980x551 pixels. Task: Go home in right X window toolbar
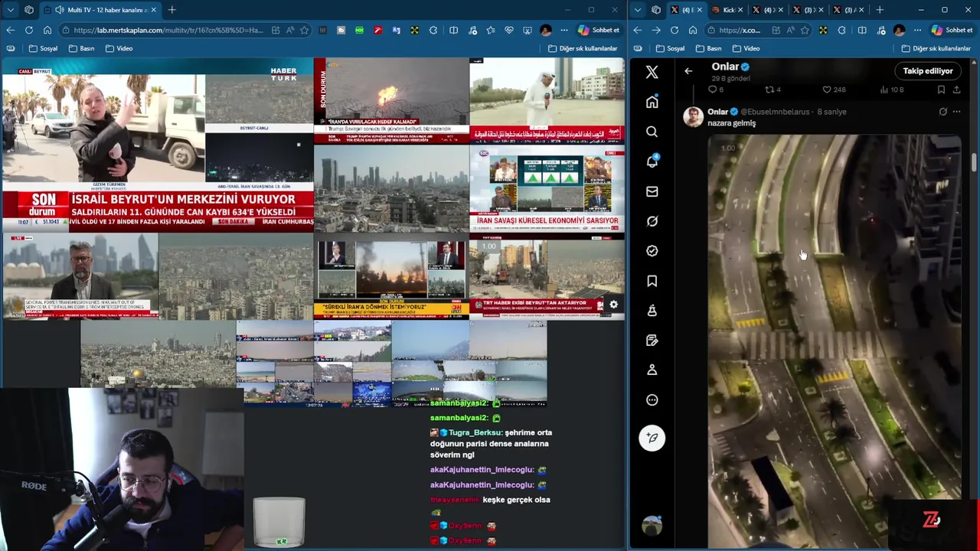pos(693,30)
